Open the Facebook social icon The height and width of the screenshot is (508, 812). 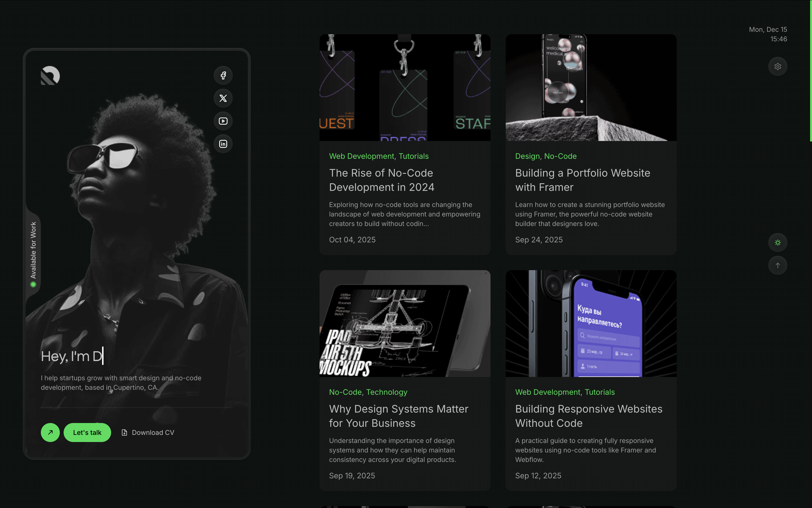[x=223, y=75]
